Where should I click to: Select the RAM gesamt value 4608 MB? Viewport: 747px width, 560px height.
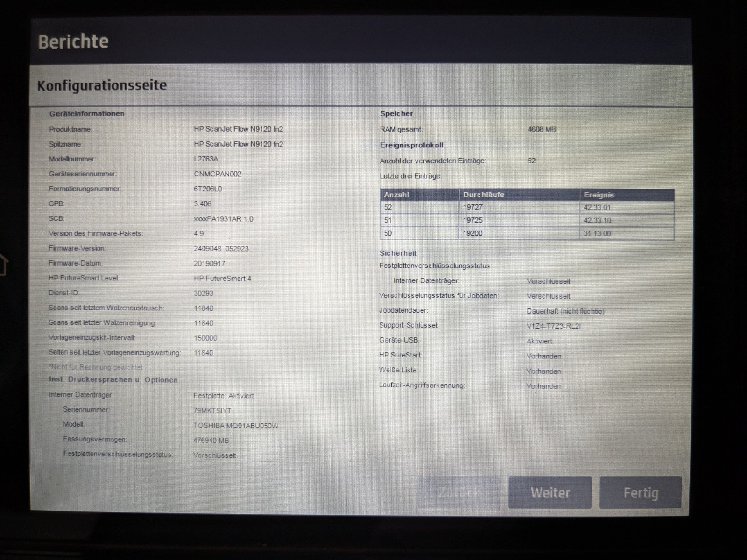542,129
